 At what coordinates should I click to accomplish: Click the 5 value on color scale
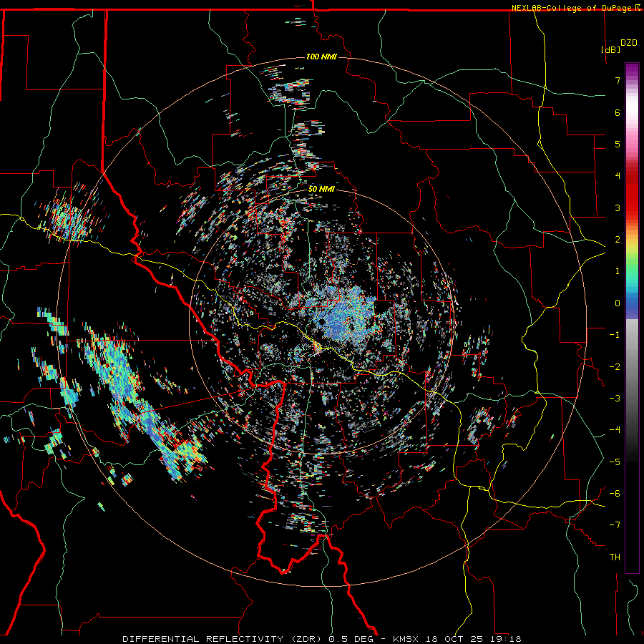click(x=618, y=144)
